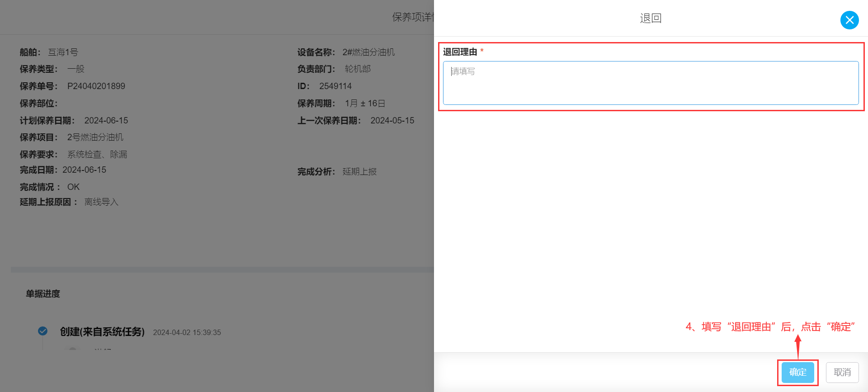Click the 退回 dialog title
Screen dimensions: 868x392
click(x=651, y=18)
